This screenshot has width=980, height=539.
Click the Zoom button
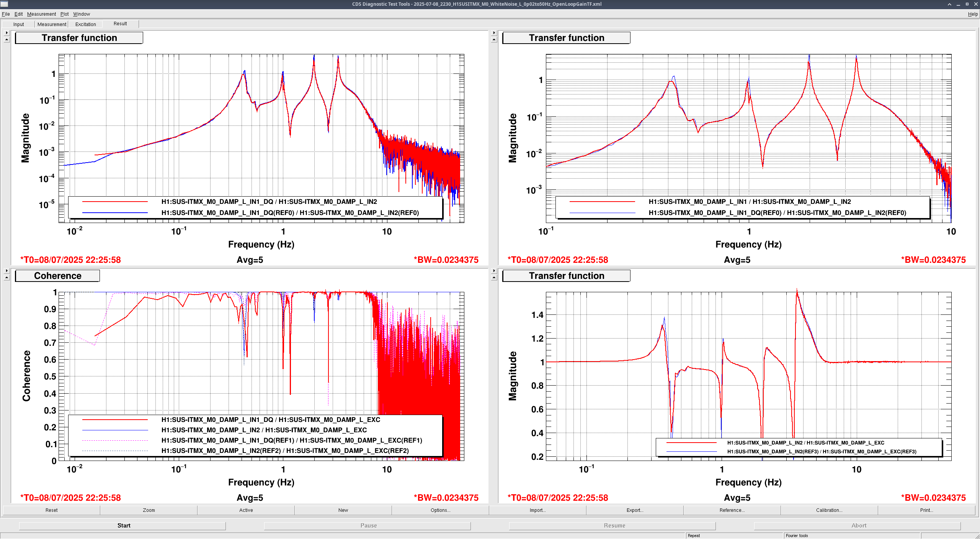click(149, 510)
